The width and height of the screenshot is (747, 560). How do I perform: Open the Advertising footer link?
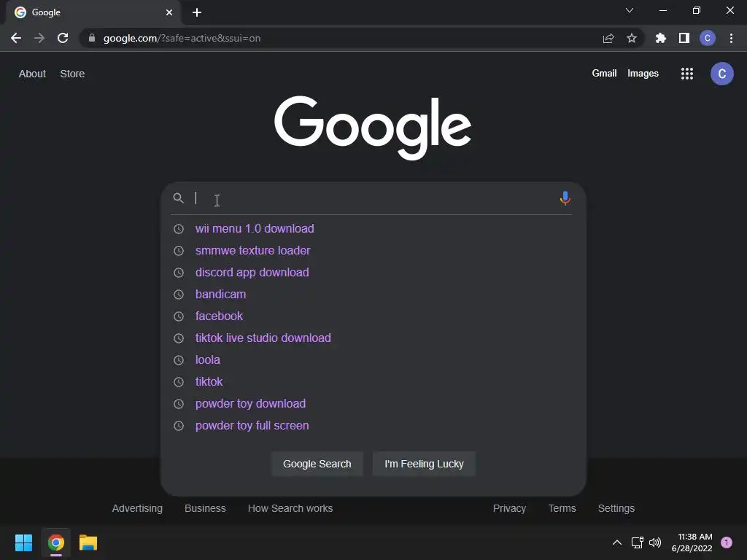point(137,508)
